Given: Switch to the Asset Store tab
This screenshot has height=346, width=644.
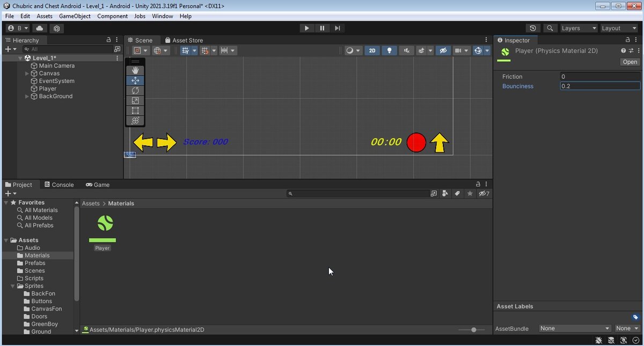Looking at the screenshot, I should click(x=184, y=40).
